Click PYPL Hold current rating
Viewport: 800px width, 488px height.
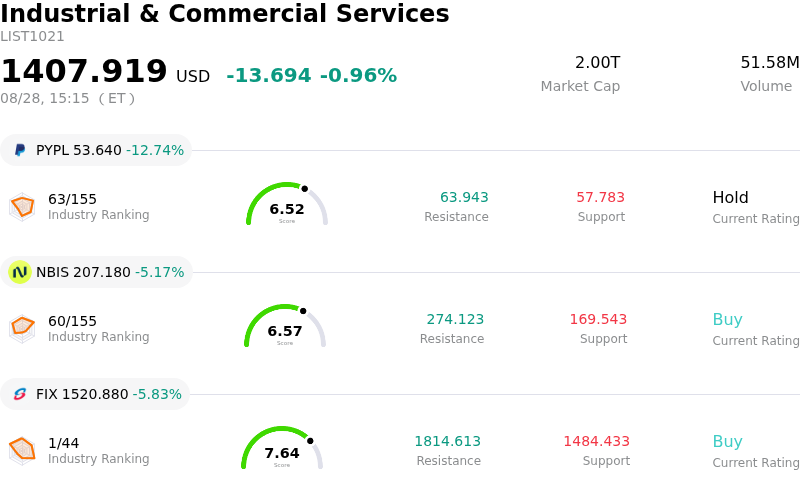tap(731, 197)
